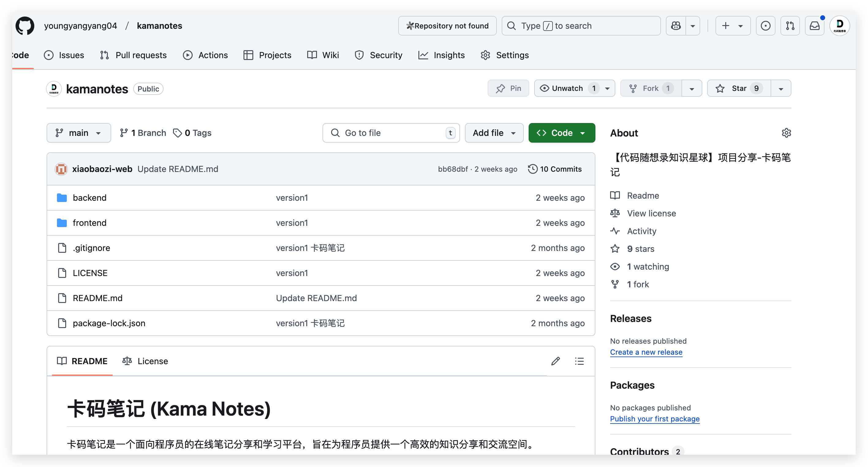Click the search field in header
This screenshot has height=467, width=868.
(x=581, y=26)
